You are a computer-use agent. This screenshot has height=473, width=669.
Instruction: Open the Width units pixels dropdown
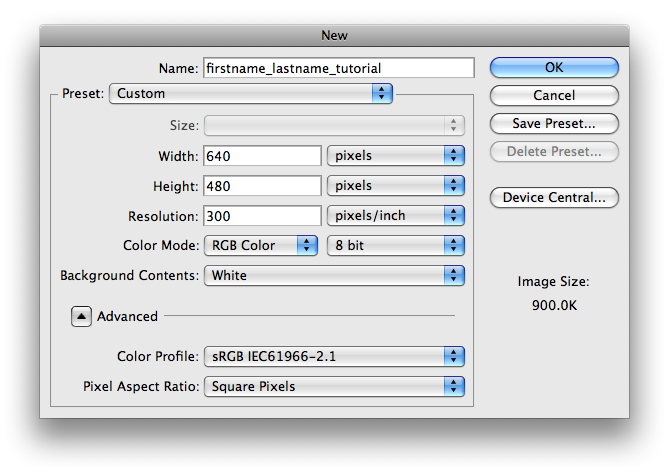point(396,156)
